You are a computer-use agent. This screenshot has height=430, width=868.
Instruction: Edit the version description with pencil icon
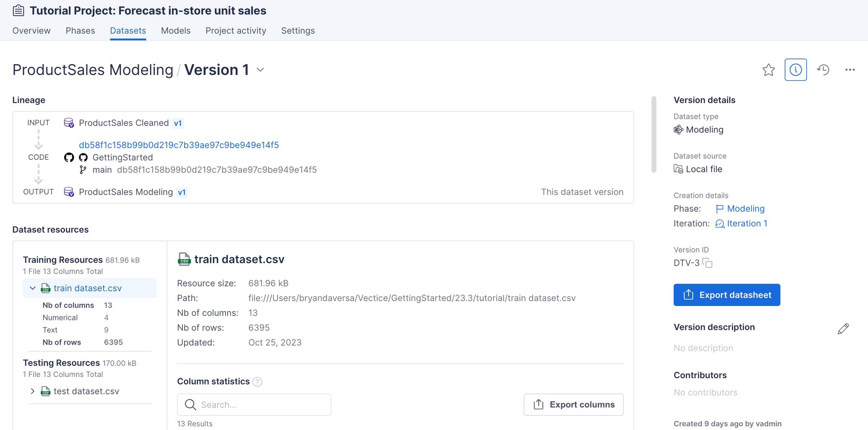[843, 329]
